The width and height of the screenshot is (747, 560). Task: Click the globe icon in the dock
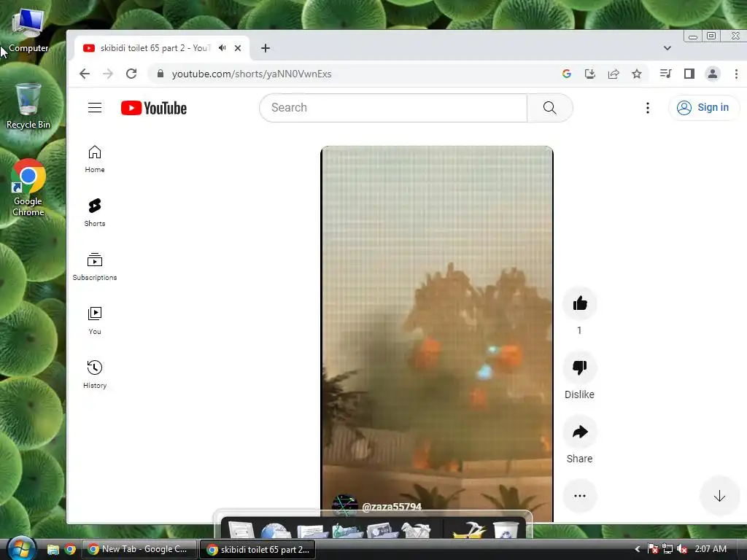coord(276,531)
